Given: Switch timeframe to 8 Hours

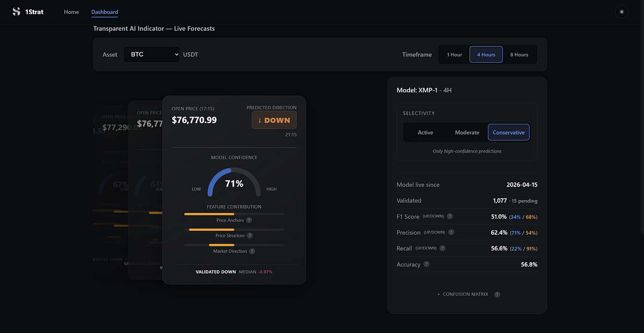Looking at the screenshot, I should click(x=519, y=54).
